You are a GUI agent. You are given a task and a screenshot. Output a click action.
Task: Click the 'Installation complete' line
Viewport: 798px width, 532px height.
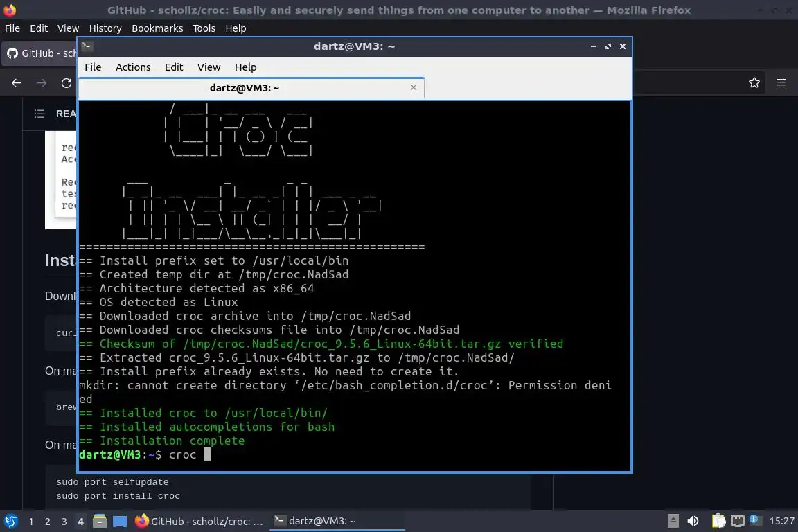(162, 441)
